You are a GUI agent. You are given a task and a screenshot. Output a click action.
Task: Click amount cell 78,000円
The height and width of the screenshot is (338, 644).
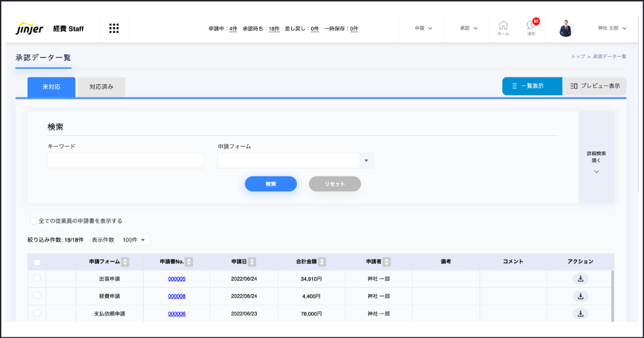coord(311,314)
